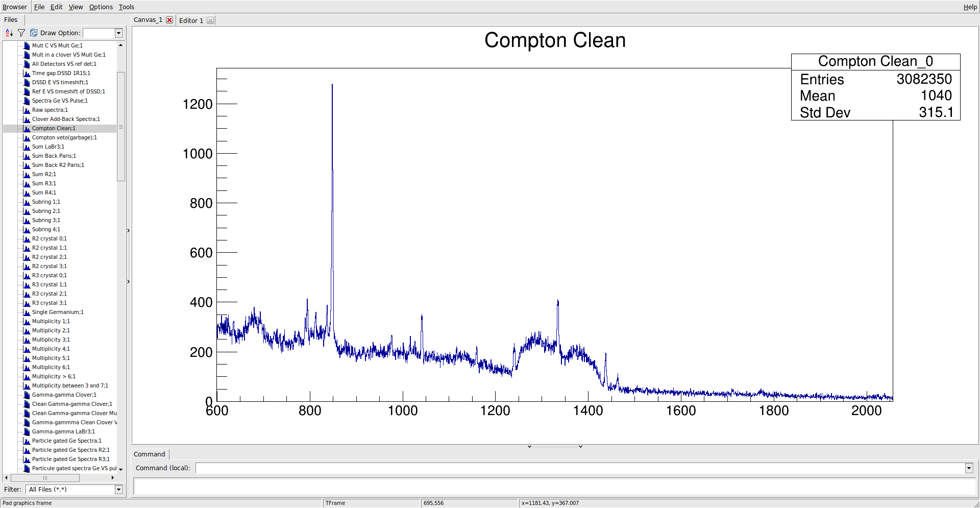Open the Command (local) history dropdown
The height and width of the screenshot is (508, 980).
pos(969,468)
